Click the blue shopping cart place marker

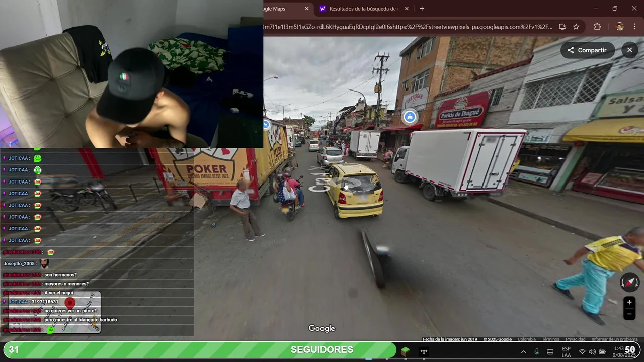266,124
